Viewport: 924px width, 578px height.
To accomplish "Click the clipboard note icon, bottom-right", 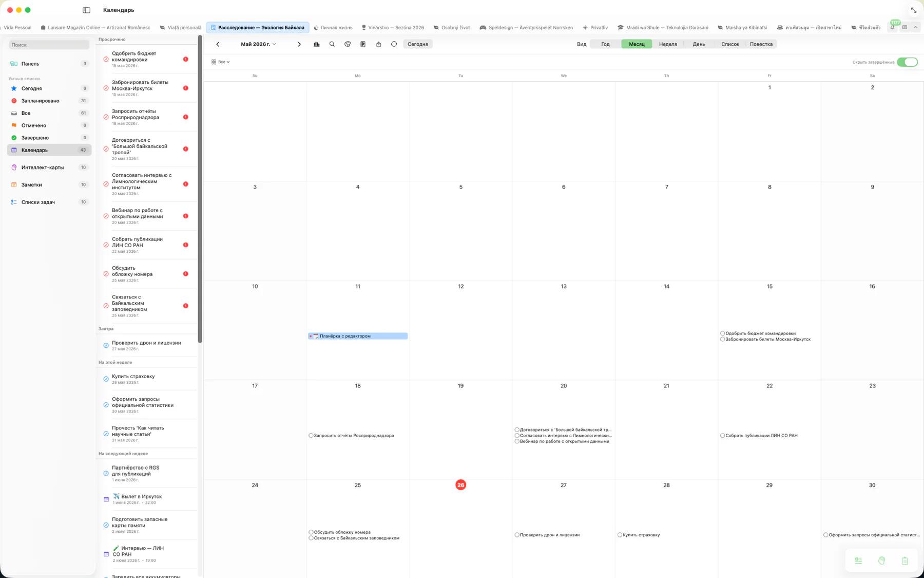I will click(904, 561).
